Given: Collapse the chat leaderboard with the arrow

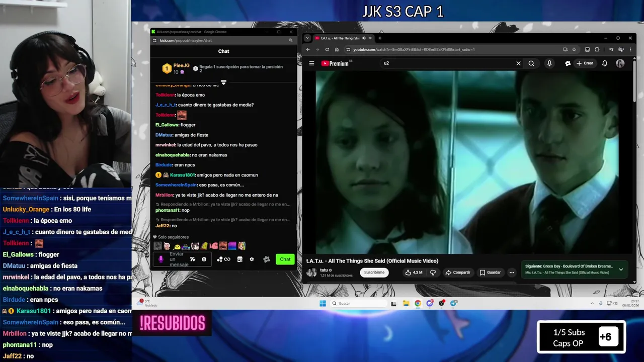Looking at the screenshot, I should click(223, 82).
